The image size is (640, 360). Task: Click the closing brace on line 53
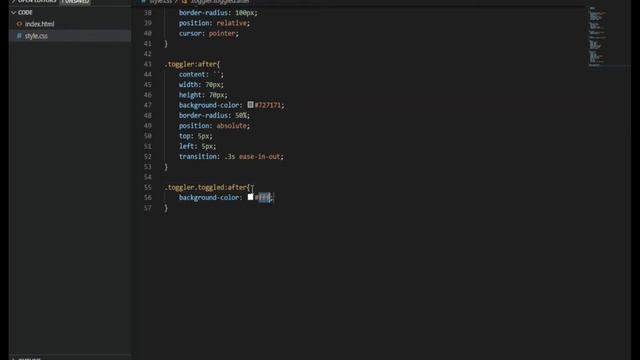click(166, 167)
